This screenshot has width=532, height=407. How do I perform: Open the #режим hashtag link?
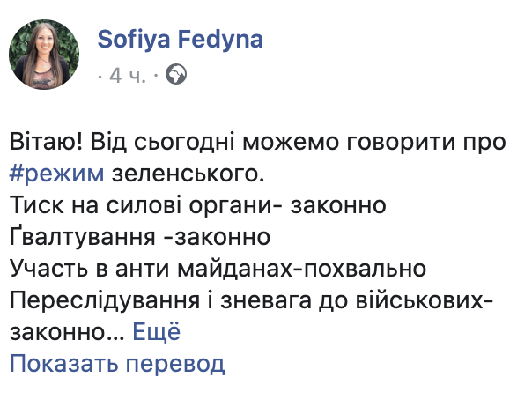click(56, 174)
